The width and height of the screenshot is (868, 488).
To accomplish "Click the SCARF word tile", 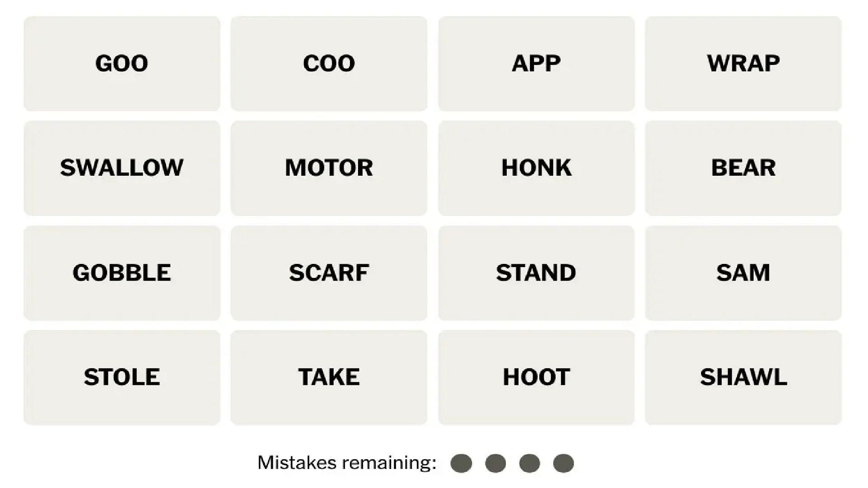I will (x=329, y=272).
